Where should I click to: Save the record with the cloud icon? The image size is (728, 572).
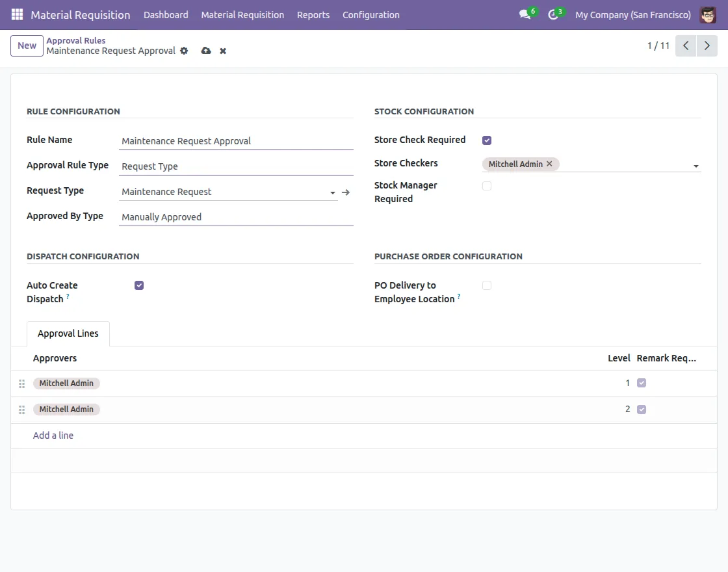[x=206, y=51]
